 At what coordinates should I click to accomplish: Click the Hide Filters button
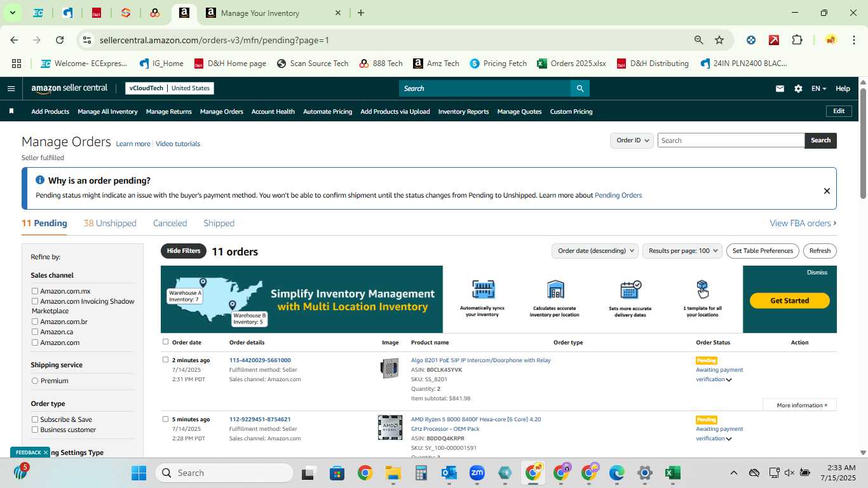[184, 251]
